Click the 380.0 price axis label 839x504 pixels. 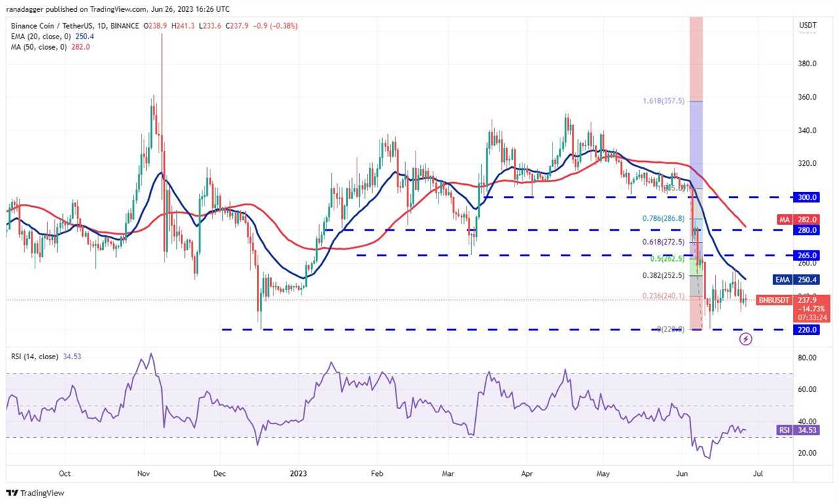coord(807,64)
